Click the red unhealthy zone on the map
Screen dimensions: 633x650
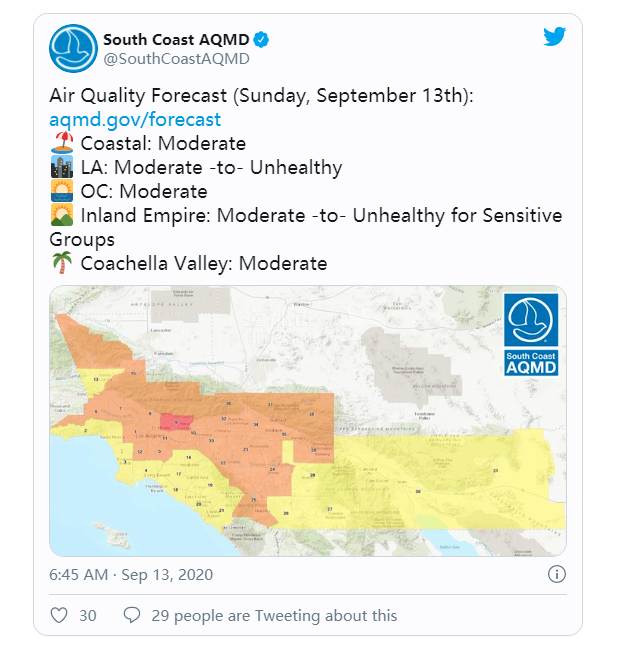coord(177,422)
